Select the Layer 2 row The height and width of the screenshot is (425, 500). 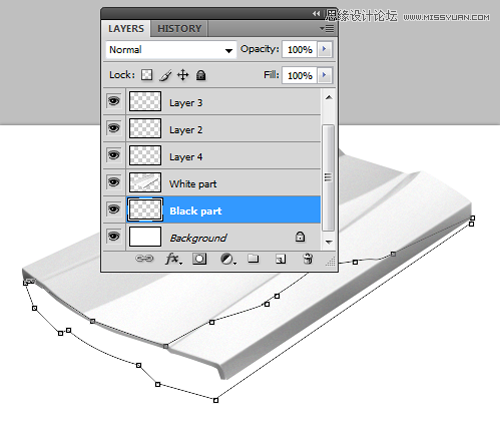[x=212, y=128]
